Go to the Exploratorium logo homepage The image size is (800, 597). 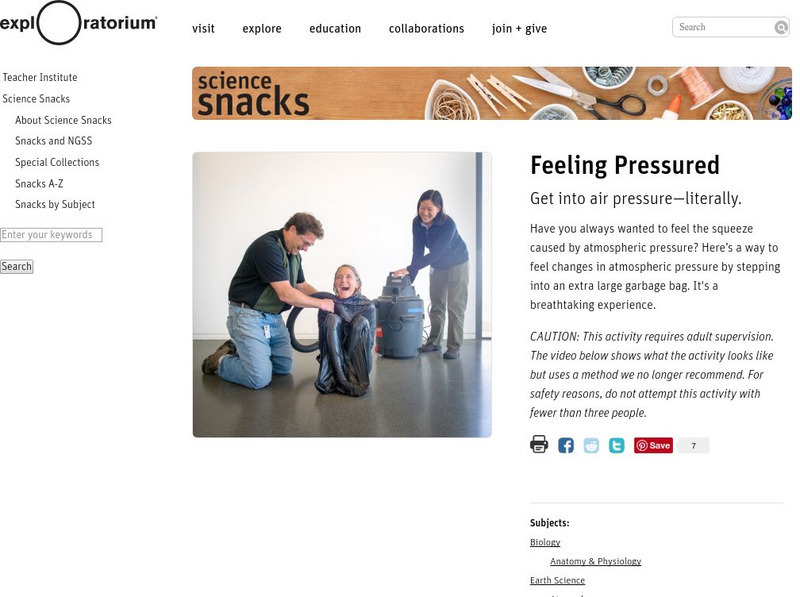[x=78, y=24]
